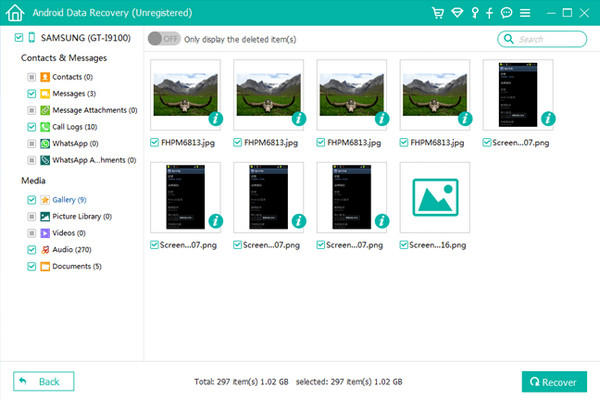Viewport: 600px width, 400px height.
Task: Uncheck the Call Logs (10) checkbox
Action: (32, 127)
